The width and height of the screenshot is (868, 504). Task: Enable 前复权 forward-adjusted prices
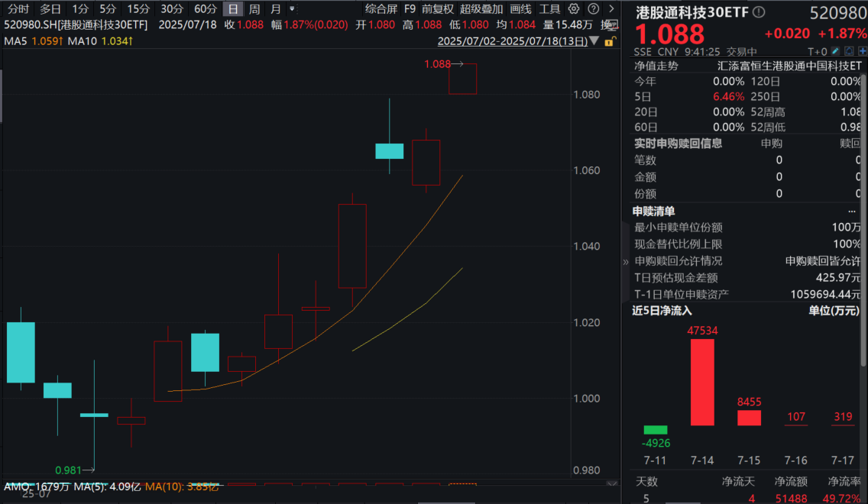click(x=437, y=8)
